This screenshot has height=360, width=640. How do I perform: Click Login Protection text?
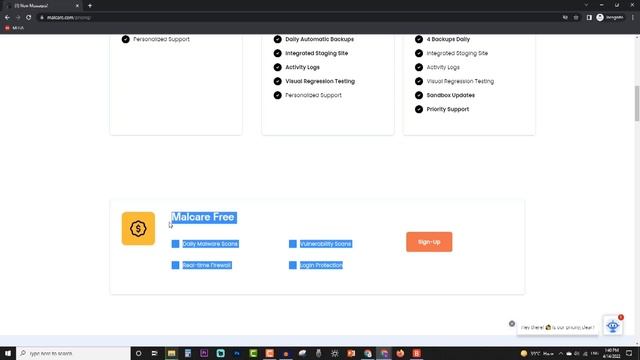click(x=321, y=265)
